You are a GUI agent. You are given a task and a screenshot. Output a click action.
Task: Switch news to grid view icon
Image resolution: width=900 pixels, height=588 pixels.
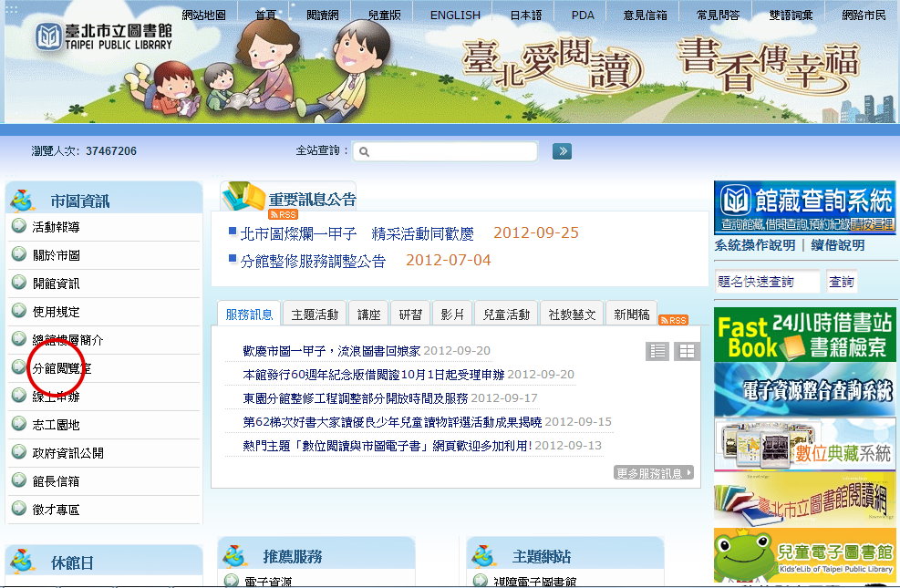(687, 351)
